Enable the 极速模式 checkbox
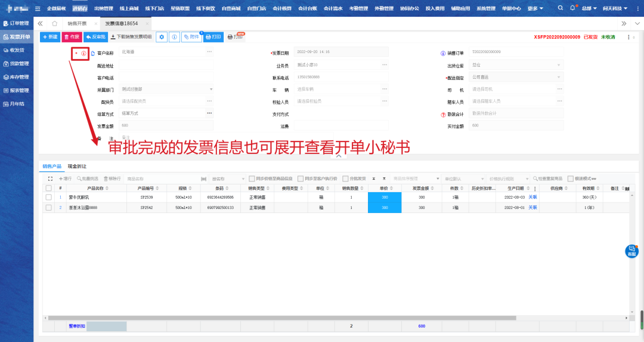Screen dimensions: 644x342 pos(571,178)
